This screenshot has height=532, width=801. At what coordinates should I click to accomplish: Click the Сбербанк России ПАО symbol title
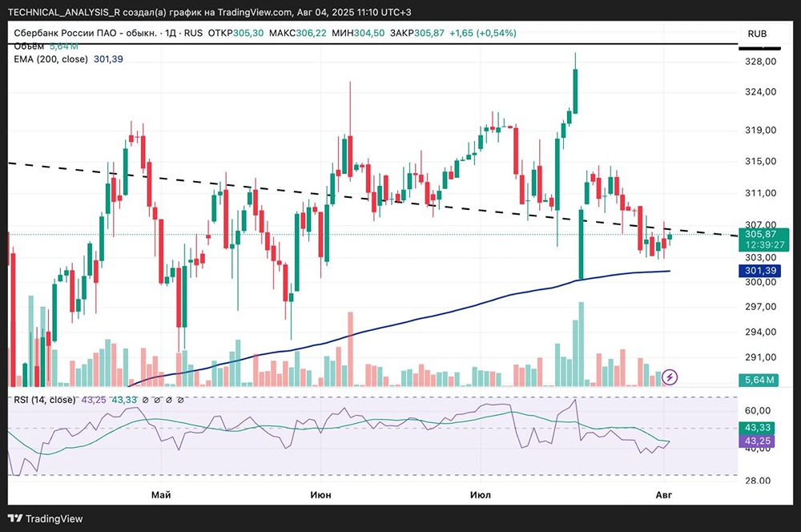pyautogui.click(x=86, y=33)
